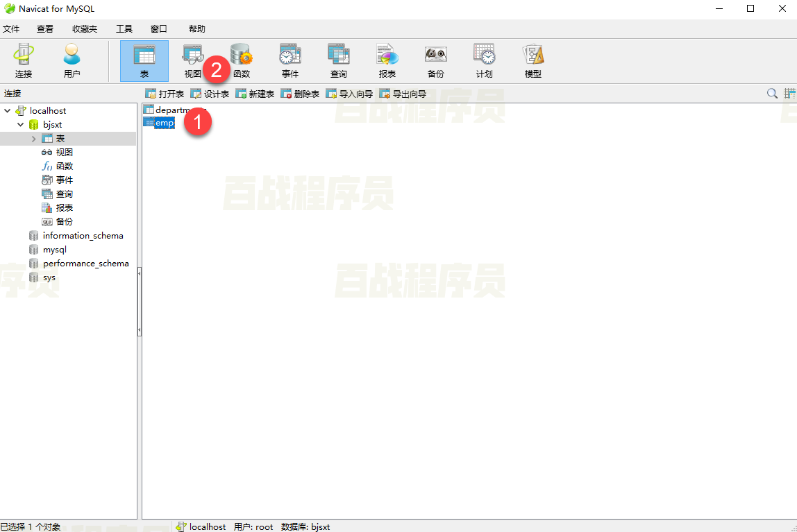
Task: Open the Backup (备份) toolbar icon
Action: pos(435,61)
